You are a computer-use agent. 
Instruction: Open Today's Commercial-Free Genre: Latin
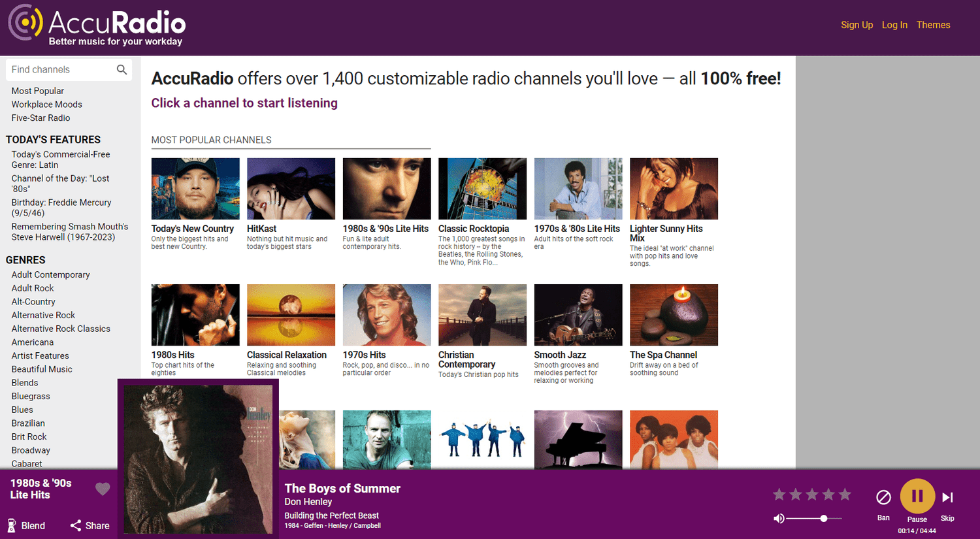click(x=61, y=159)
